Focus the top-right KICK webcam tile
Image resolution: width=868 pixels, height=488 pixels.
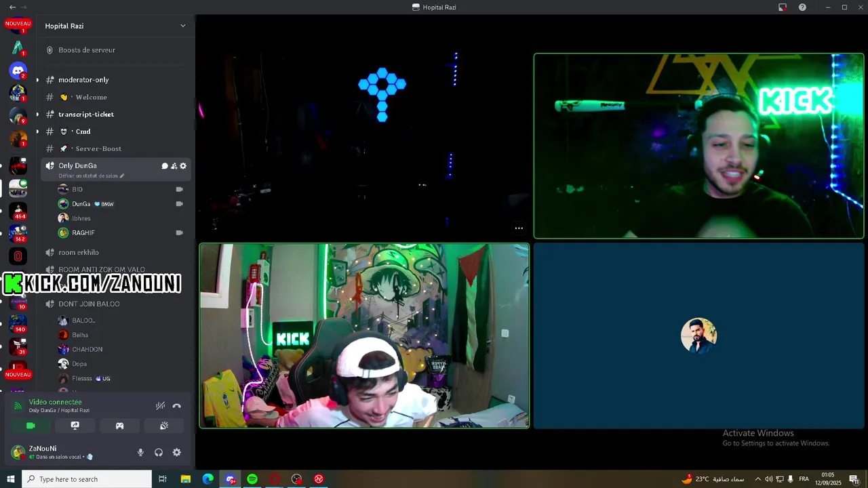coord(698,146)
